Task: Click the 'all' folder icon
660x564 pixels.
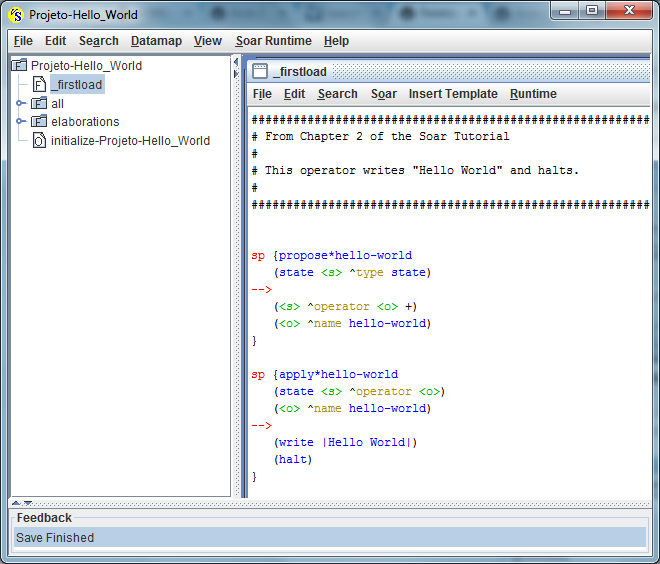Action: (x=39, y=103)
